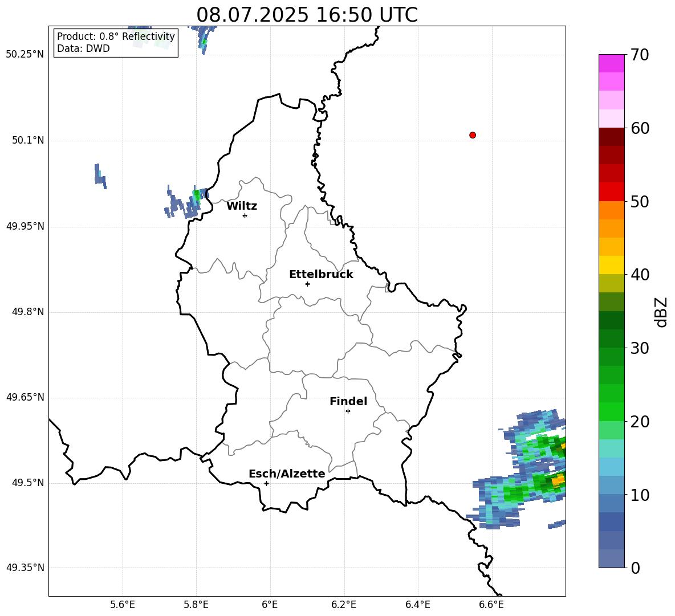Click the '49.95°N' latitude label

click(25, 226)
